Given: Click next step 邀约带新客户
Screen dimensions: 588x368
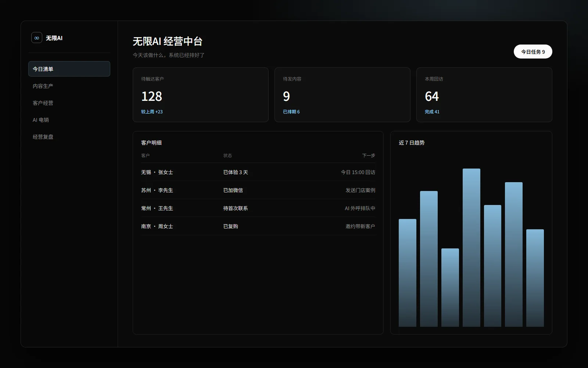Looking at the screenshot, I should [x=360, y=226].
